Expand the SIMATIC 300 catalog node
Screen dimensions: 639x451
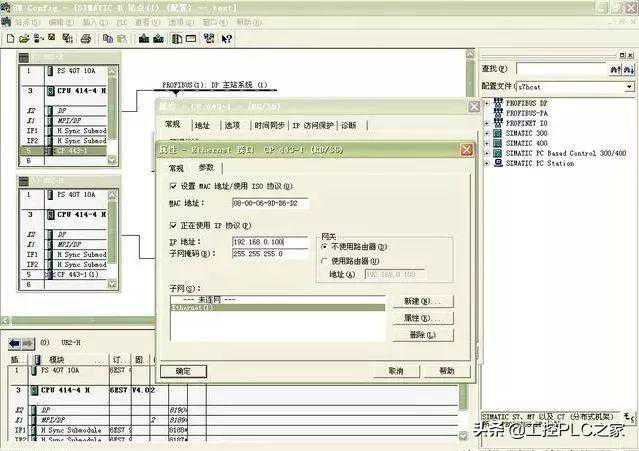point(487,133)
